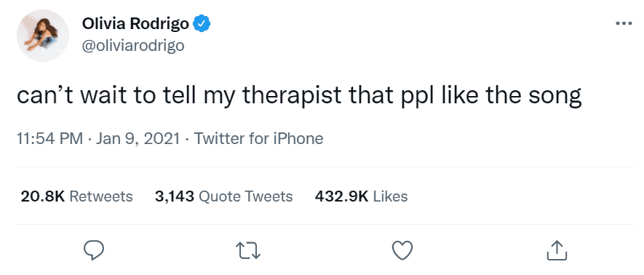This screenshot has width=644, height=275.
Task: View the 20.8K Retweets list
Action: coord(77,196)
